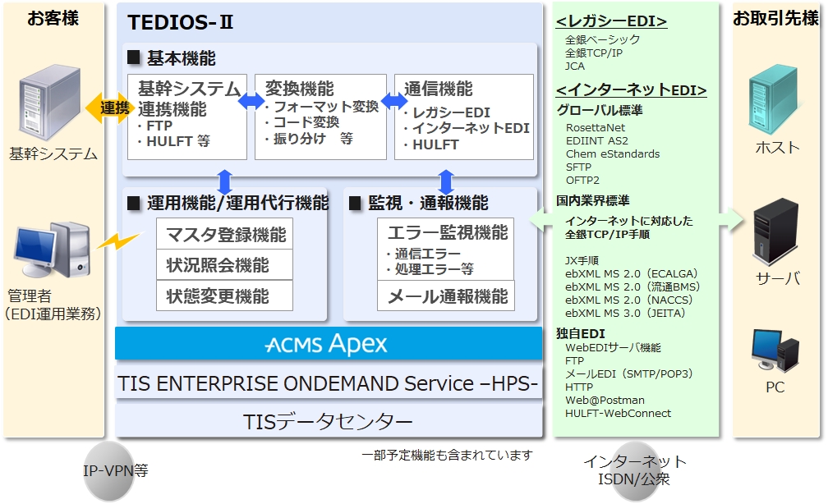Click the ・通信エラー bullet
Viewport: 828px width, 504px height.
[x=424, y=254]
